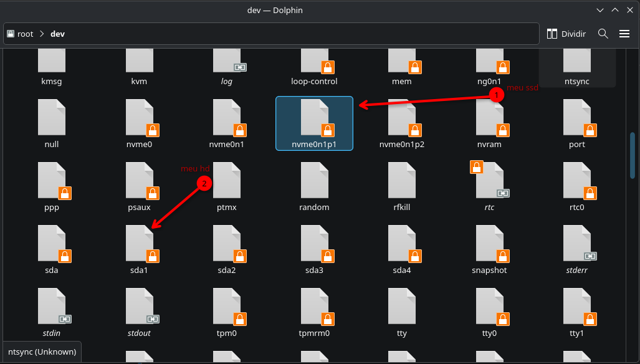Open the hamburger menu
Image resolution: width=640 pixels, height=364 pixels.
coord(624,34)
